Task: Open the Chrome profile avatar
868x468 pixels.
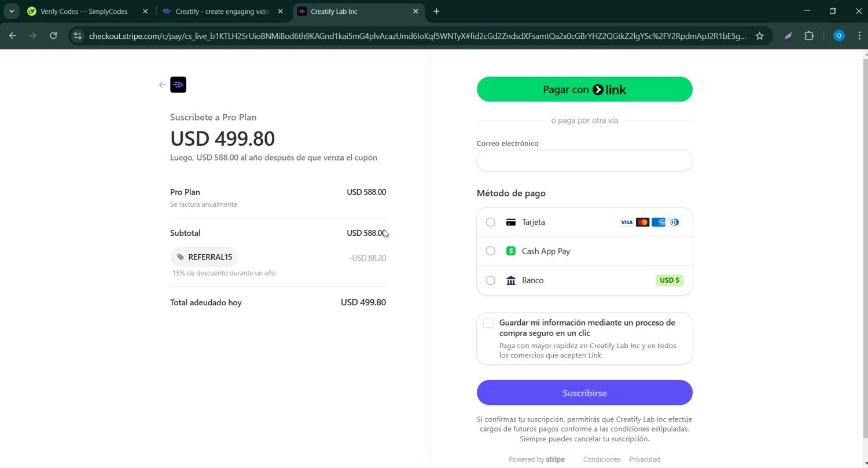Action: (838, 36)
